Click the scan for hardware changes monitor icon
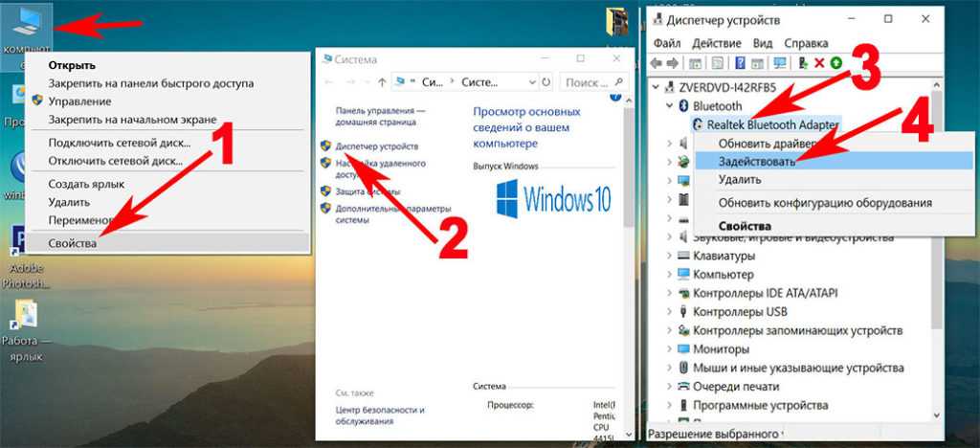The image size is (980, 448). point(780,63)
